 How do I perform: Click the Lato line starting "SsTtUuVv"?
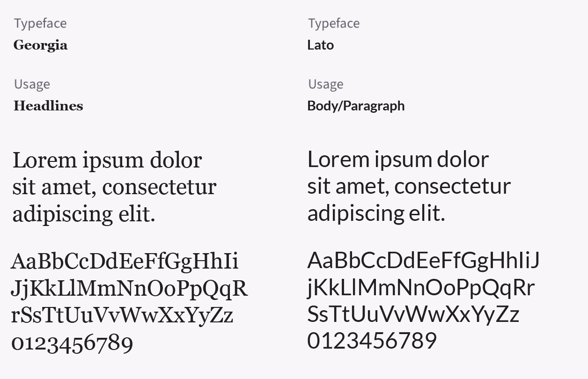[x=413, y=314]
